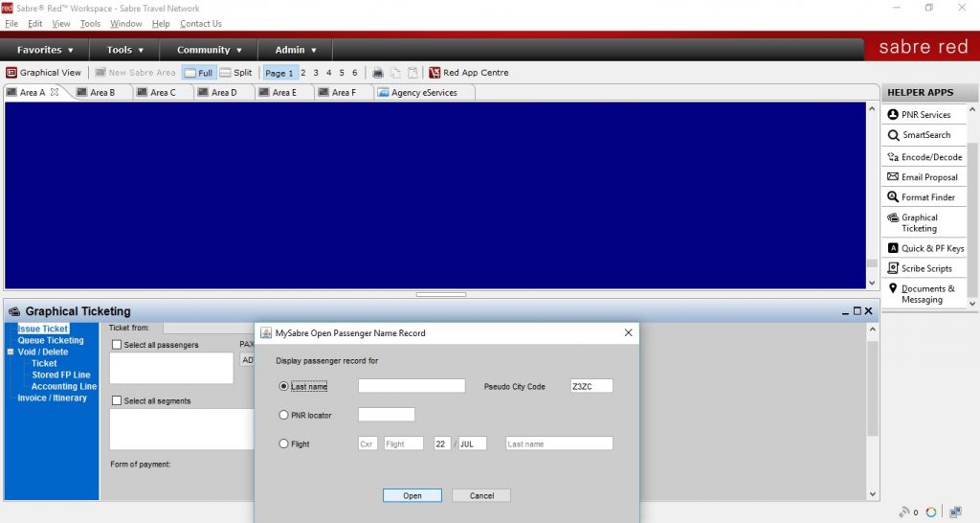980x523 pixels.
Task: Click the Open button in the dialog
Action: tap(412, 495)
